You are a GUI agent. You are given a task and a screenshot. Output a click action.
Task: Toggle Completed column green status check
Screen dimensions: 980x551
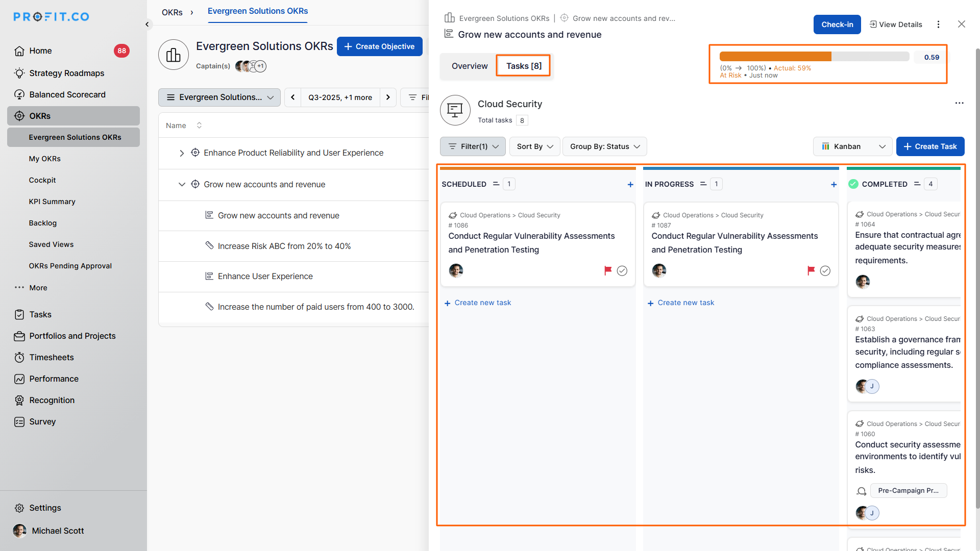(x=853, y=184)
